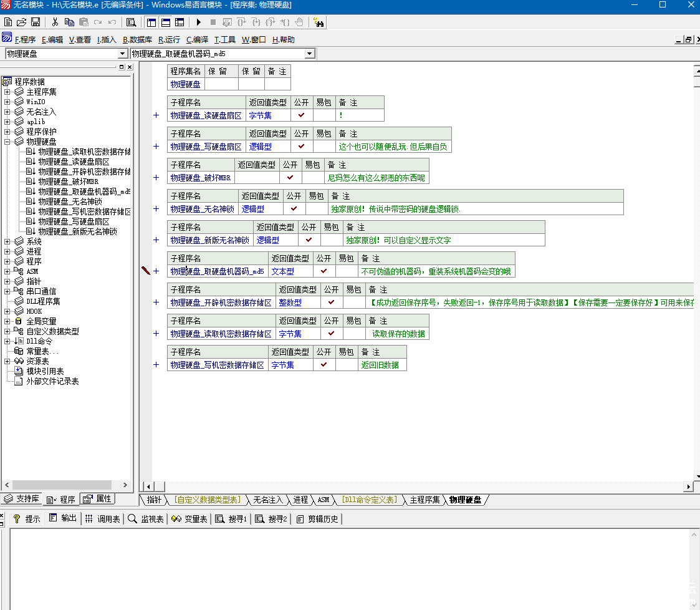
Task: Open the 物理硬盘 program-set dropdown
Action: click(122, 54)
